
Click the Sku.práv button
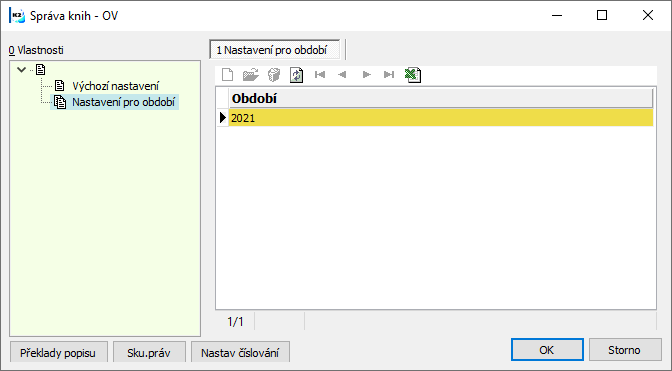(x=149, y=353)
